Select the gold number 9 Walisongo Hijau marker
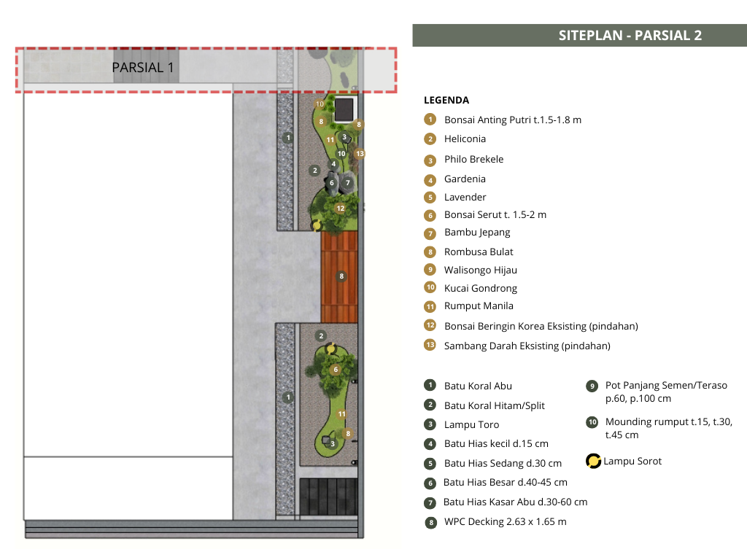 pyautogui.click(x=430, y=270)
